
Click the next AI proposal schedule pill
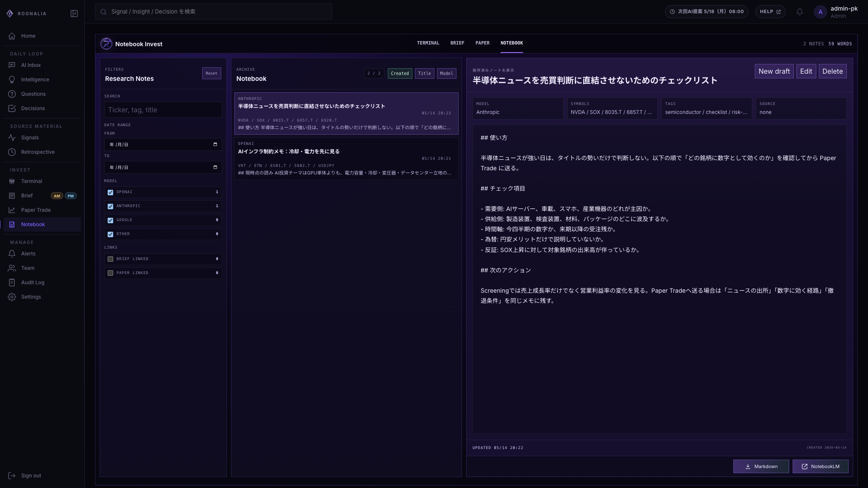707,12
